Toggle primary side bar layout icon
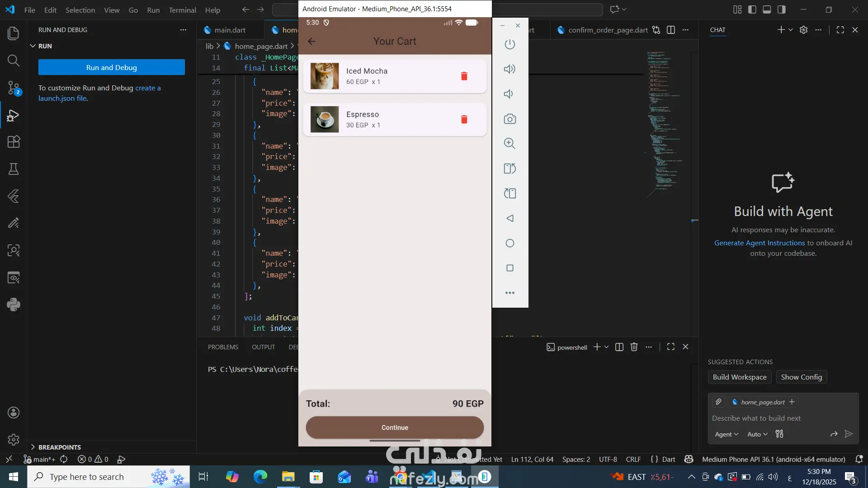This screenshot has height=488, width=868. 752,9
